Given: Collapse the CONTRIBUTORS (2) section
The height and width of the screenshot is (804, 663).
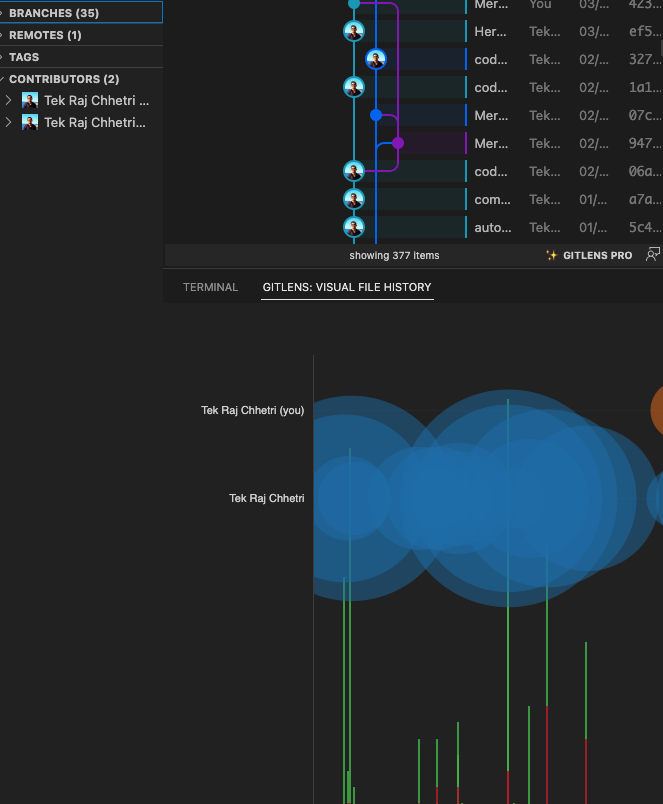Looking at the screenshot, I should click(x=81, y=79).
